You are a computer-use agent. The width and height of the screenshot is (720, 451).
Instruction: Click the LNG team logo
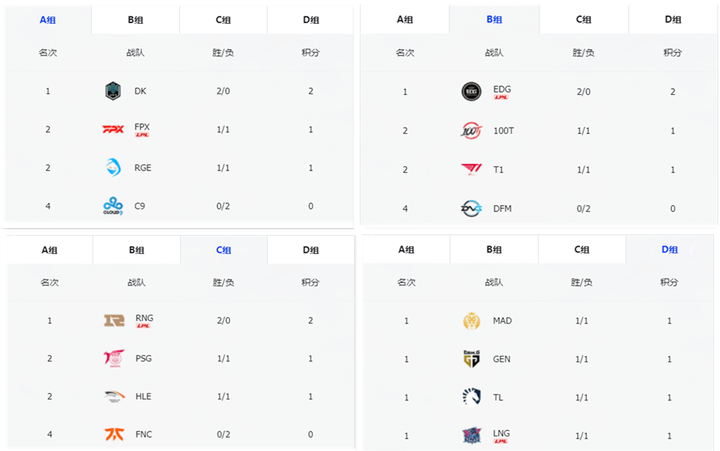coord(472,435)
